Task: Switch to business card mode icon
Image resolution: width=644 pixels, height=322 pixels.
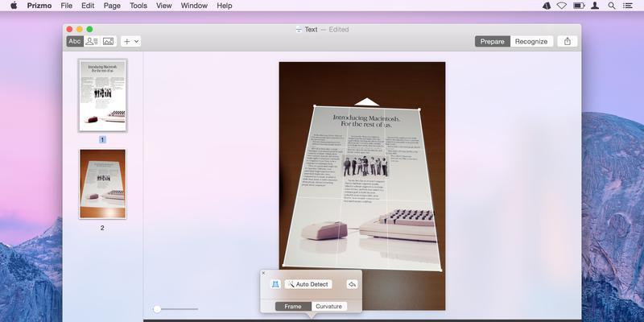Action: tap(92, 41)
